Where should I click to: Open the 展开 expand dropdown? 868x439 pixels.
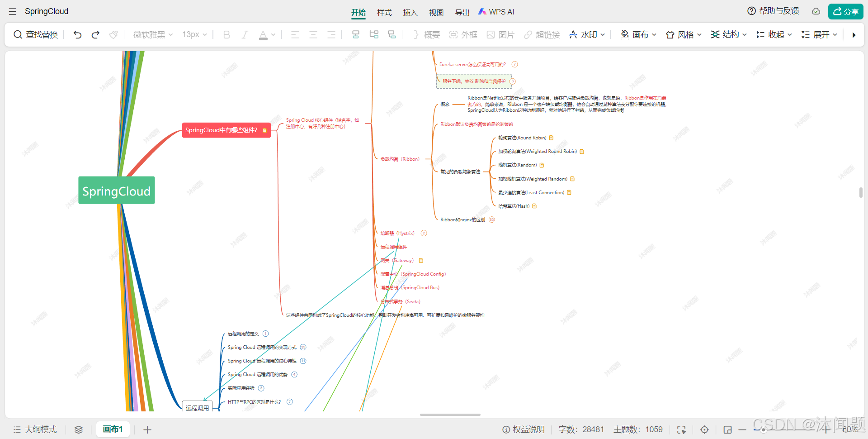[819, 35]
